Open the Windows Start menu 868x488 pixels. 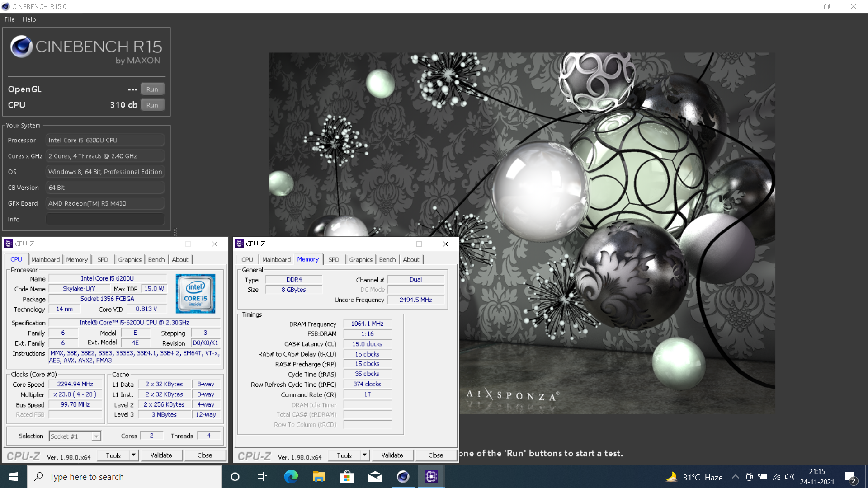point(14,477)
